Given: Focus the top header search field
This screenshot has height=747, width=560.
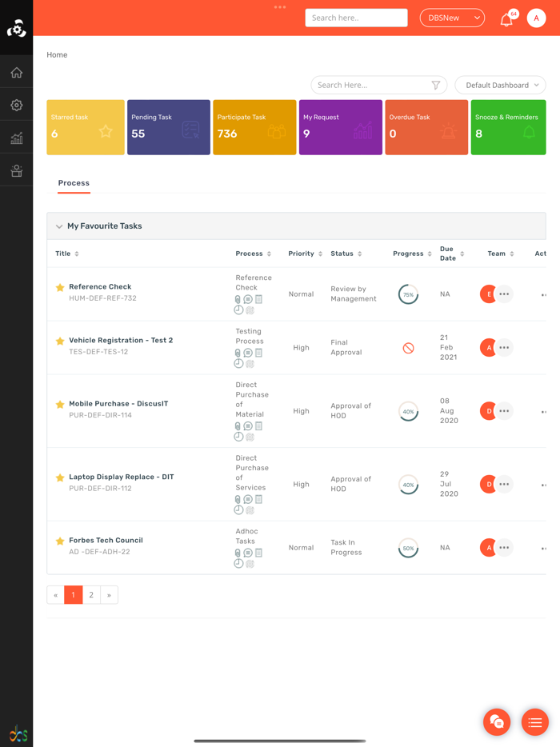Looking at the screenshot, I should 356,18.
